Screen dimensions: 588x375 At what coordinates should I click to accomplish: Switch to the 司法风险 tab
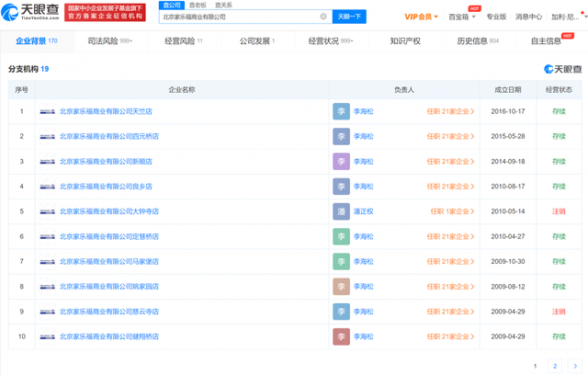pyautogui.click(x=110, y=40)
